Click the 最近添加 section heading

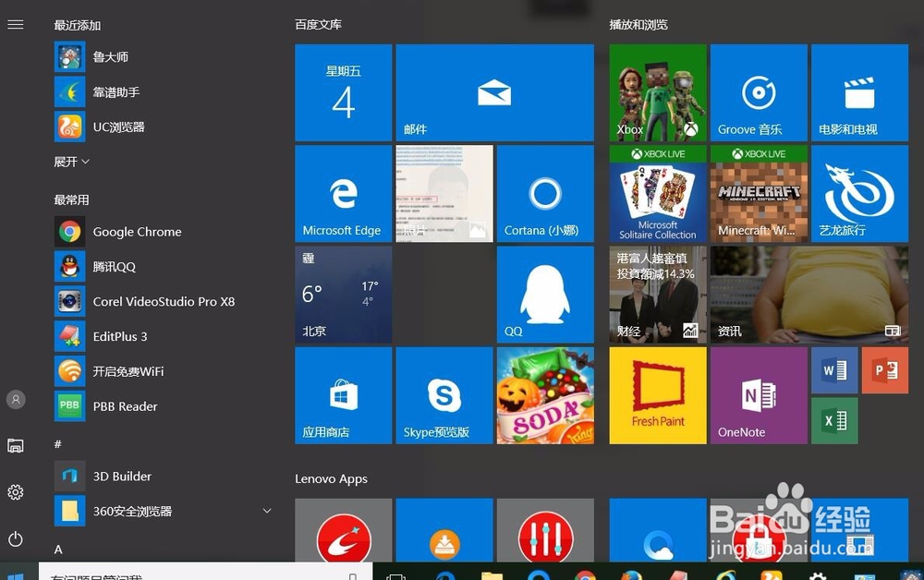click(78, 25)
